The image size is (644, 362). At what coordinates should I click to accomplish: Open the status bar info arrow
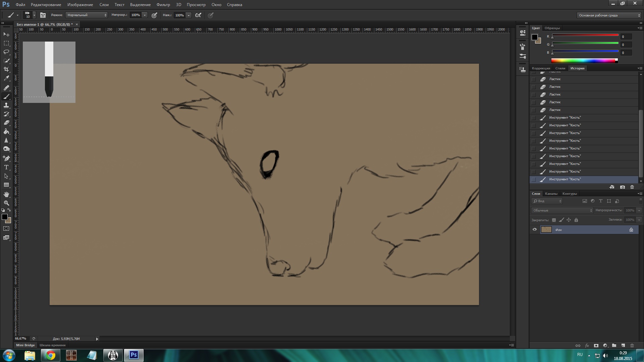97,339
